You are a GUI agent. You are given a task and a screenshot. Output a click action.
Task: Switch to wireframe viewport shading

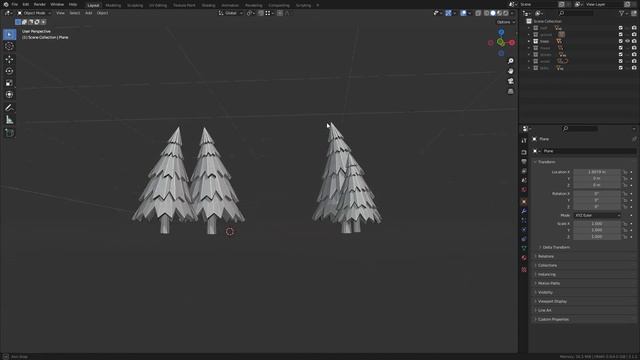click(x=487, y=13)
